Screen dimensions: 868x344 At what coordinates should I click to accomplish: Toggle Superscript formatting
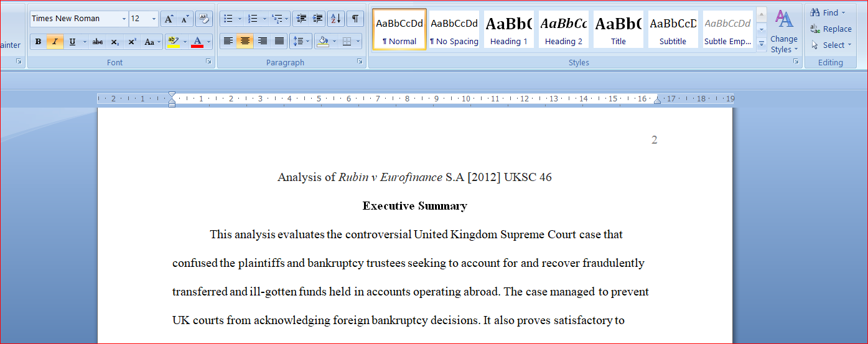click(132, 42)
